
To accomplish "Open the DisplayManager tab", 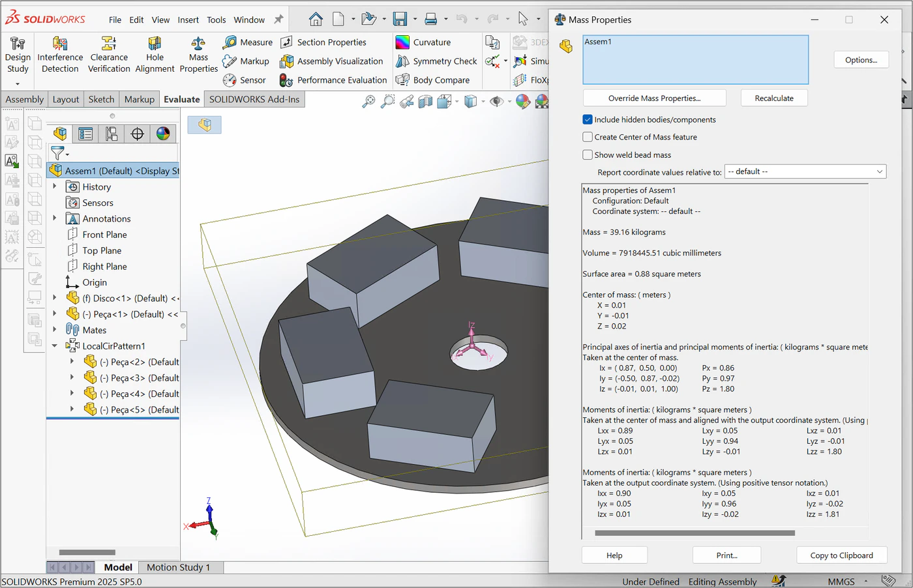I will point(163,134).
